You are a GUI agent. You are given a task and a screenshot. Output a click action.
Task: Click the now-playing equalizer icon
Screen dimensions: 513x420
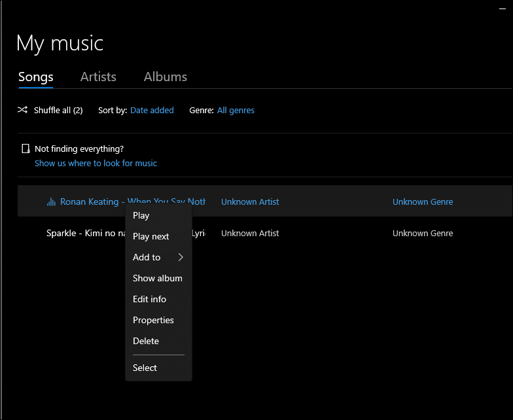[51, 202]
